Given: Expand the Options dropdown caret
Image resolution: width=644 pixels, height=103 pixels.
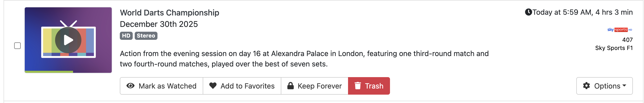Looking at the screenshot, I should coord(624,86).
